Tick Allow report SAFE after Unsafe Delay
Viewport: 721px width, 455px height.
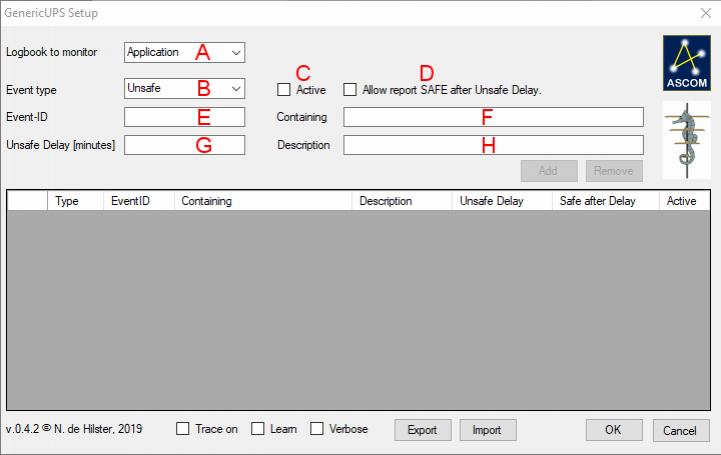350,90
